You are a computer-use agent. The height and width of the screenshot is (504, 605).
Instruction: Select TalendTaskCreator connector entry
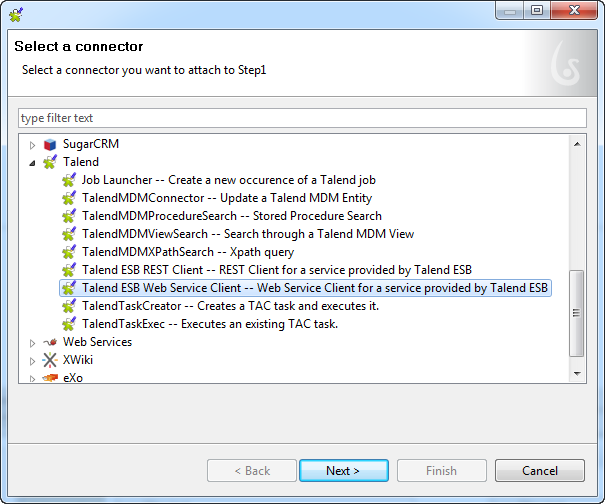click(x=230, y=306)
